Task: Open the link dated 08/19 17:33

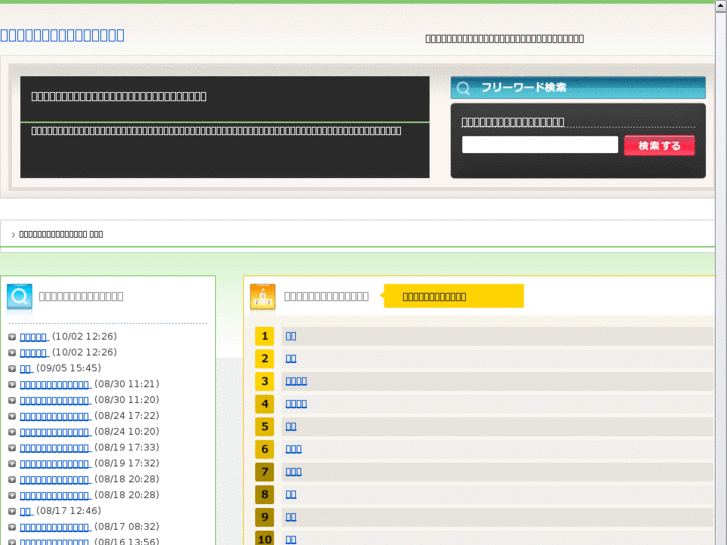Action: [54, 448]
